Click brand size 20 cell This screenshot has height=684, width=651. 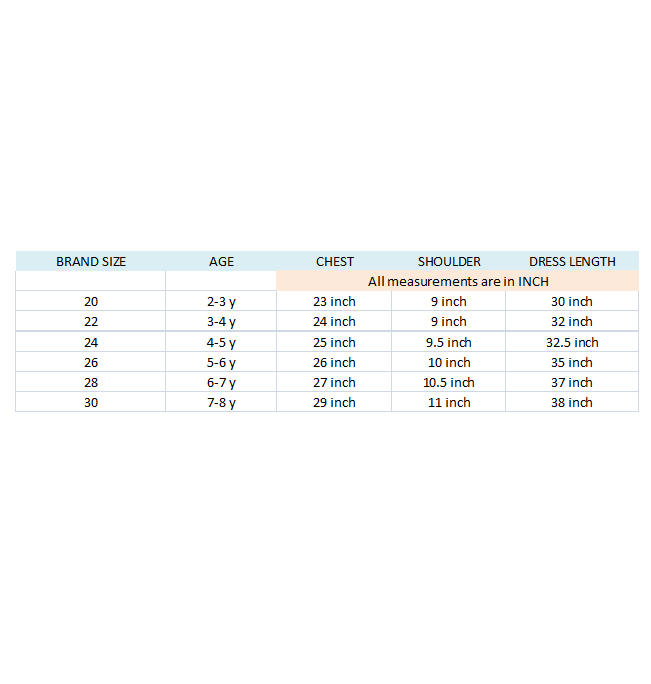[91, 301]
